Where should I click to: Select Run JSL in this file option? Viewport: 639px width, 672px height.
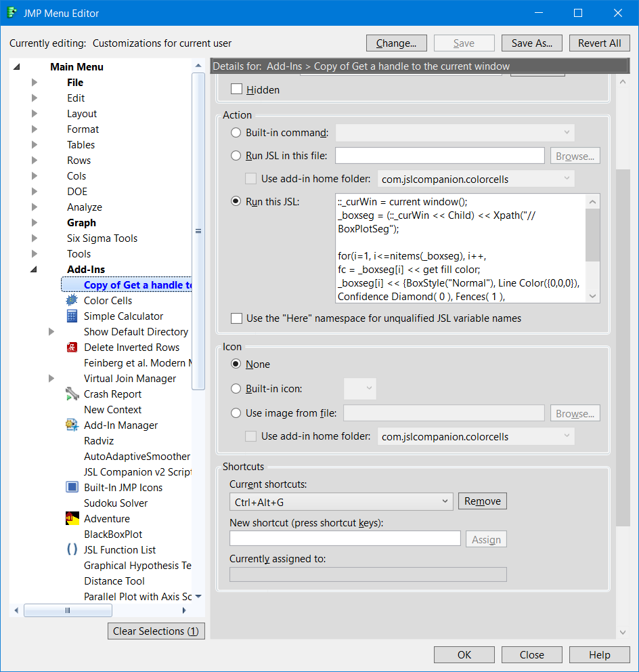tap(236, 156)
